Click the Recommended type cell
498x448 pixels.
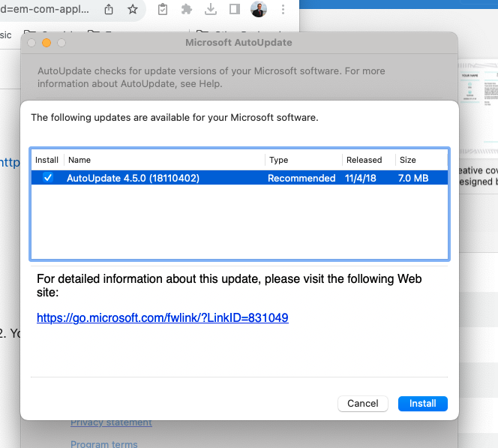coord(301,178)
